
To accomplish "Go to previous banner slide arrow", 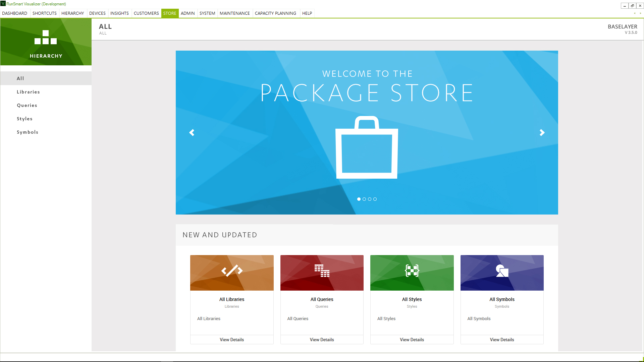I will 192,133.
